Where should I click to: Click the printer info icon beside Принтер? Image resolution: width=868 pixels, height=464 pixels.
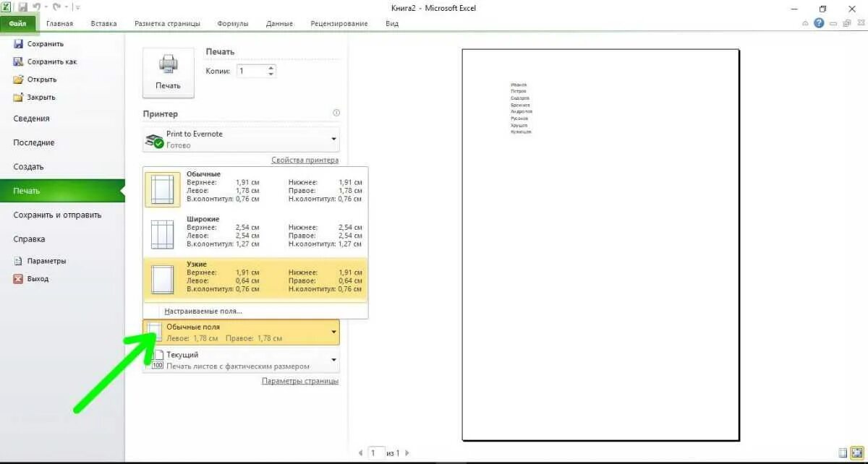336,113
